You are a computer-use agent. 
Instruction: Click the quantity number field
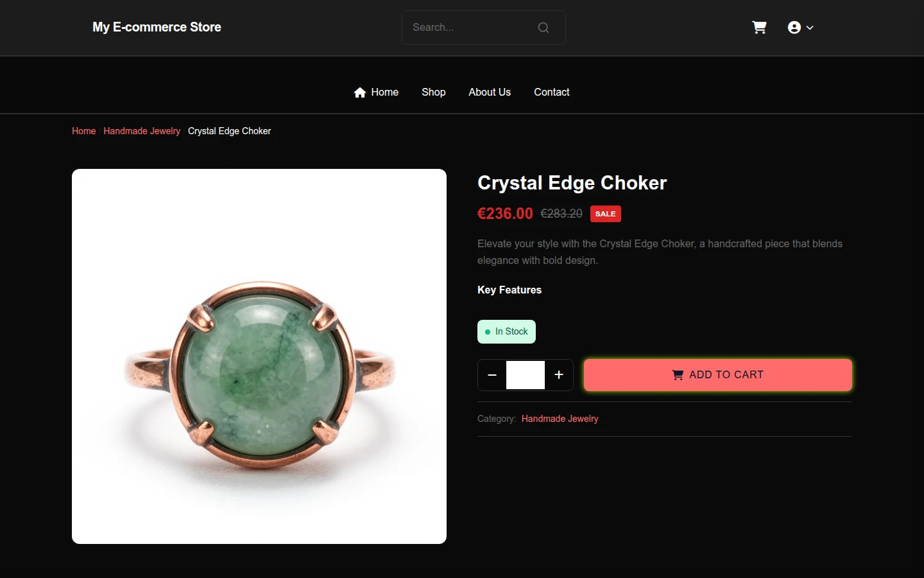[x=526, y=375]
